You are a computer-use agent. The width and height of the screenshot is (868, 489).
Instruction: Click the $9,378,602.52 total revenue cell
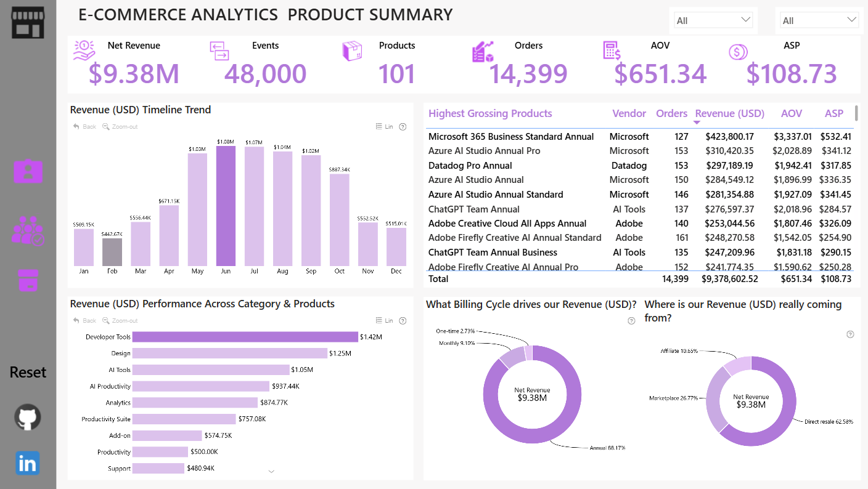pos(730,279)
